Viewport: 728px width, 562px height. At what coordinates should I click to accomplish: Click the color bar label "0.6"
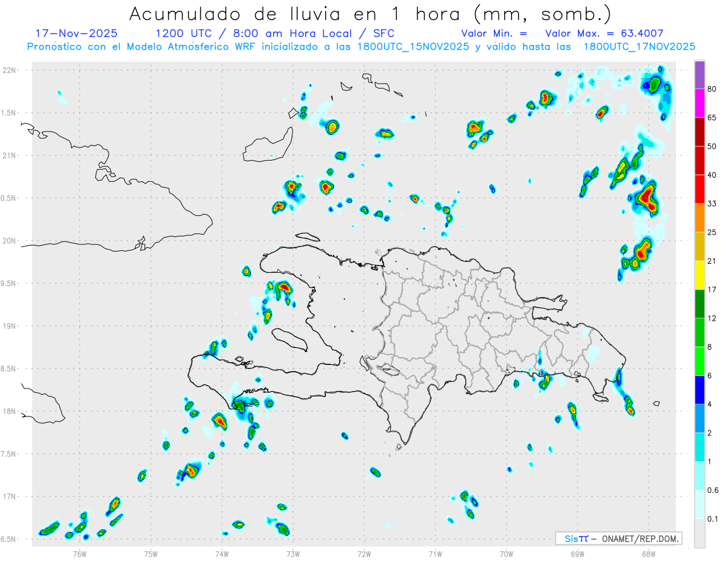coord(713,490)
